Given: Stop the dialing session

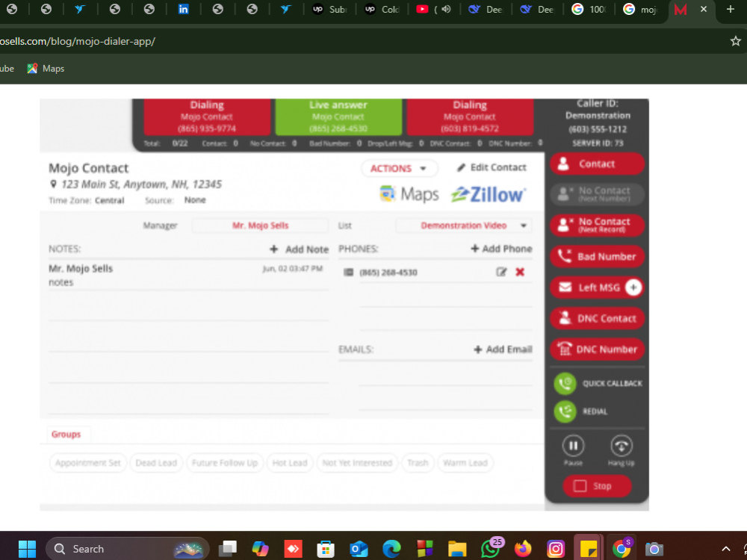Looking at the screenshot, I should [597, 486].
